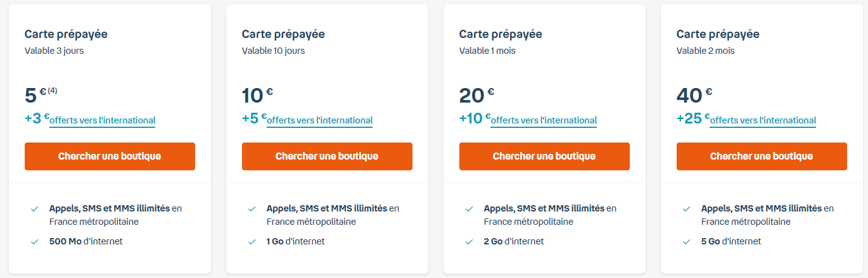Click unlimited calls checkmark on 2-month card
868x278 pixels.
pyautogui.click(x=686, y=208)
